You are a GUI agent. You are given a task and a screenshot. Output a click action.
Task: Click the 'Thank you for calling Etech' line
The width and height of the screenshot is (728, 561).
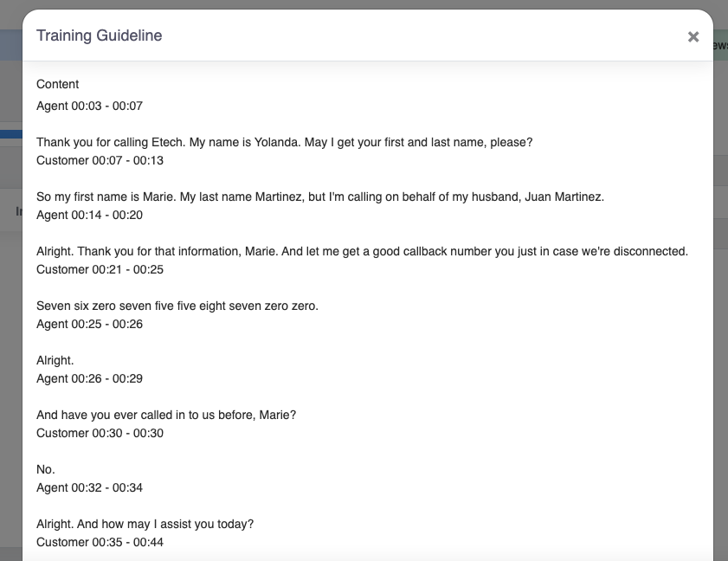pos(284,142)
